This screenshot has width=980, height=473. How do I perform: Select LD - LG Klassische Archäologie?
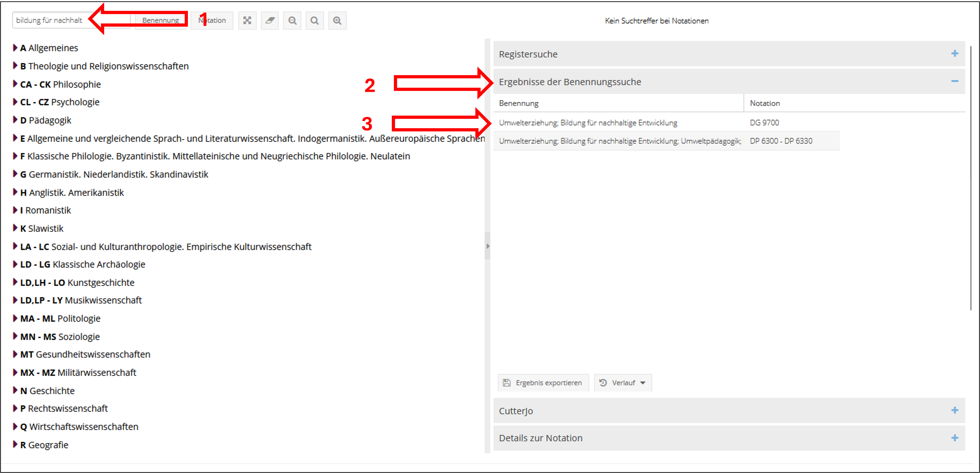[83, 264]
